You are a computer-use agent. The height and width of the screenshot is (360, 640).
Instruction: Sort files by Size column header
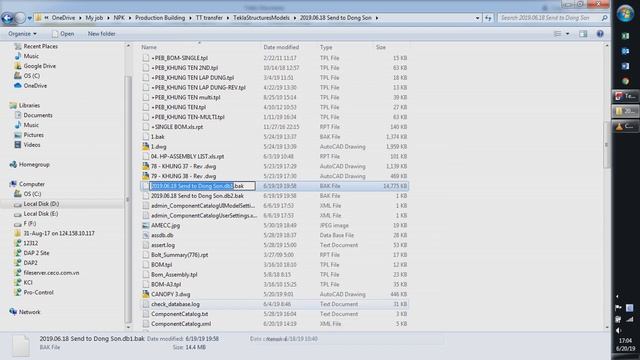(381, 47)
